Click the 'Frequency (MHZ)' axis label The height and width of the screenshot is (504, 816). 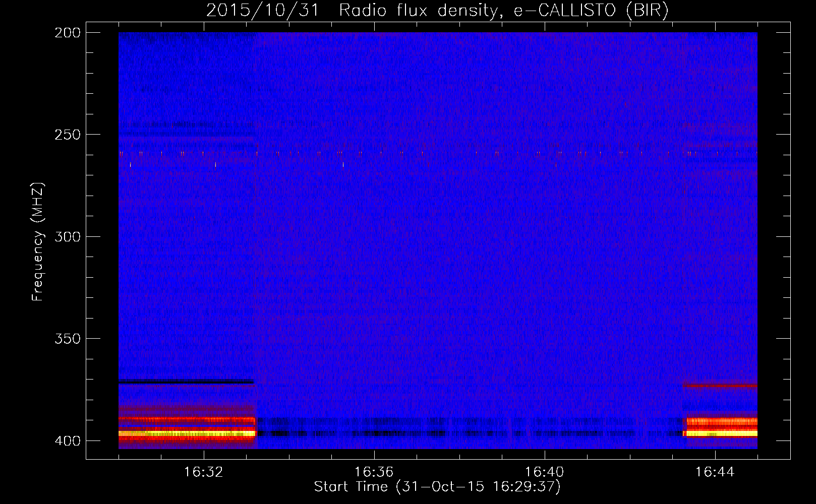(38, 242)
